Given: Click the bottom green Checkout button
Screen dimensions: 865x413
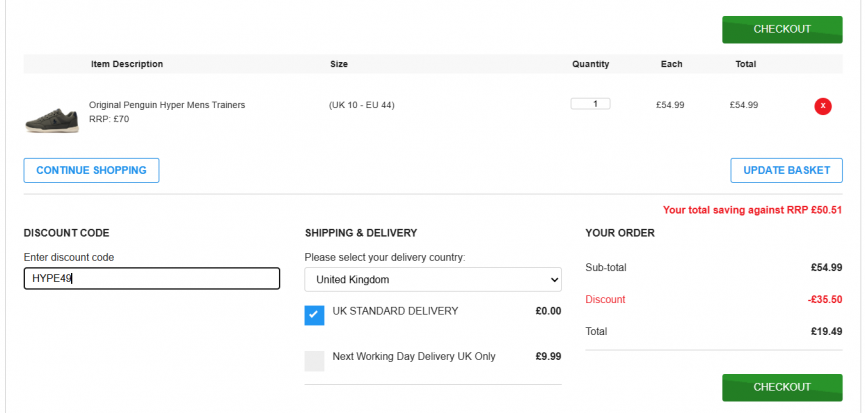Looking at the screenshot, I should (x=782, y=387).
